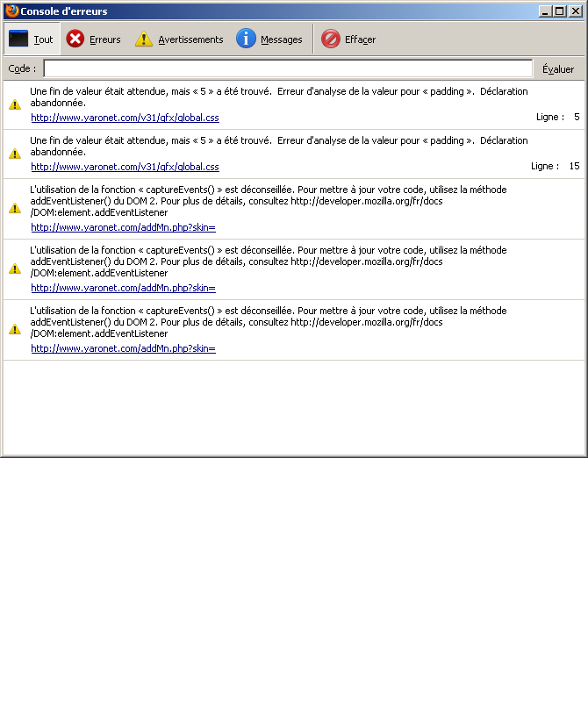Select the blue Messages info icon
The height and width of the screenshot is (702, 588).
[247, 39]
